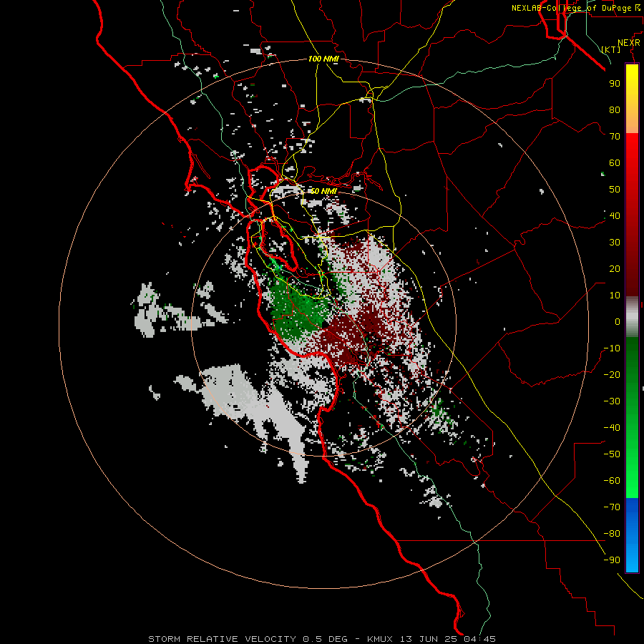Image resolution: width=644 pixels, height=644 pixels.
Task: Click the KMUX station identifier in caption
Action: pos(381,639)
